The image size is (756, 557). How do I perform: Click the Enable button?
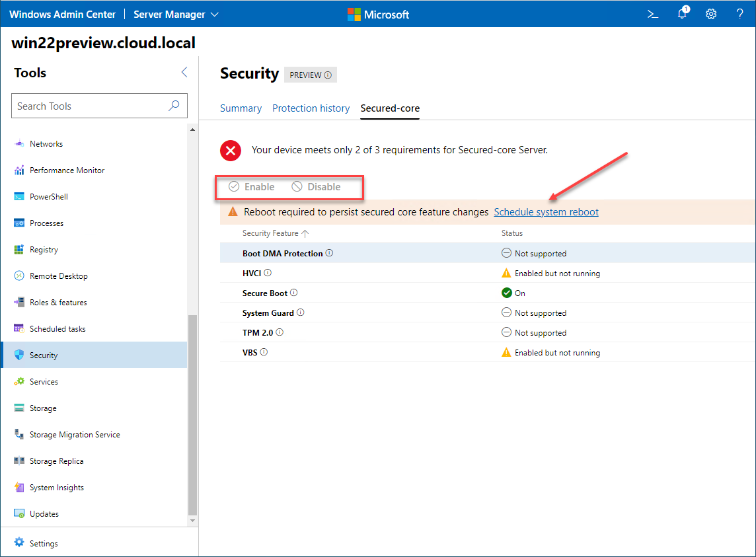point(252,186)
